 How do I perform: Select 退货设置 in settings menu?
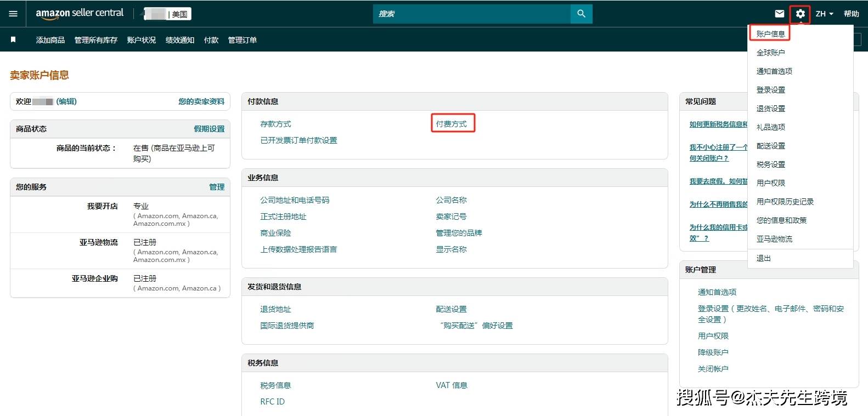(x=770, y=109)
